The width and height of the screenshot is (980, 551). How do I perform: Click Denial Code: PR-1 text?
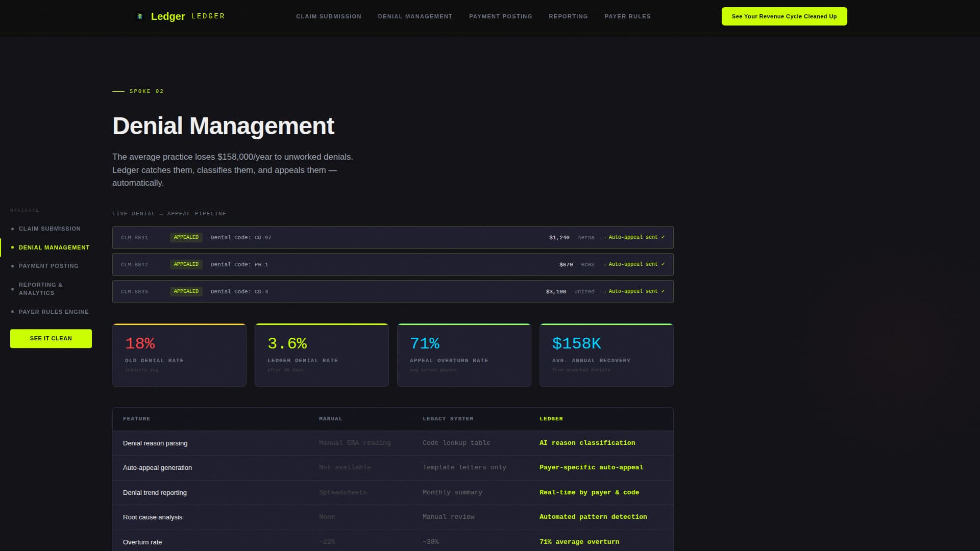(x=239, y=264)
